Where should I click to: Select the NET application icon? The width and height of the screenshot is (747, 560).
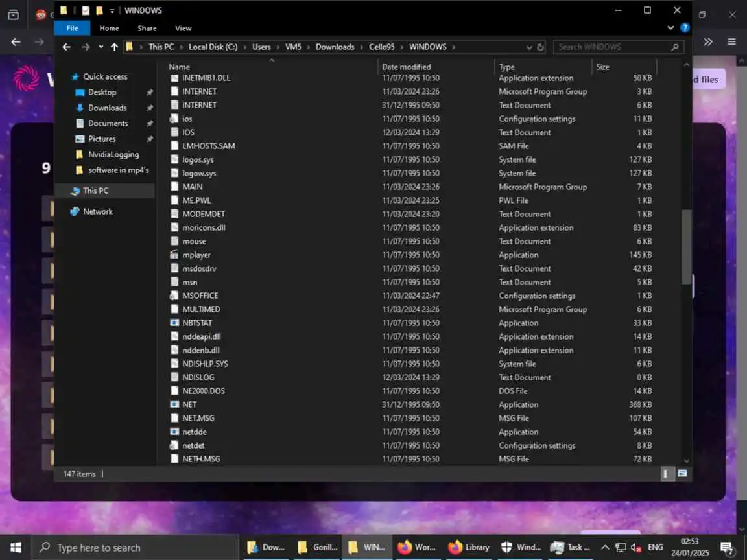pos(174,404)
